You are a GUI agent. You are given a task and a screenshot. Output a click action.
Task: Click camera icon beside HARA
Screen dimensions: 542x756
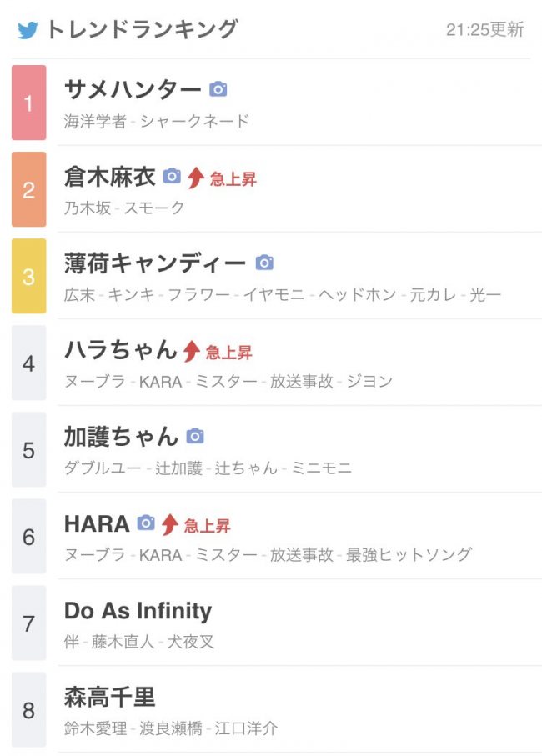pyautogui.click(x=146, y=523)
